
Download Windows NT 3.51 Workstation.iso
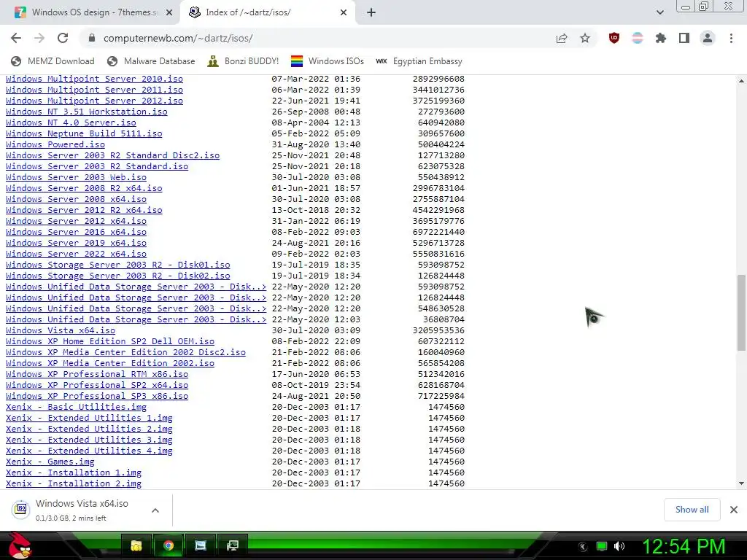coord(87,112)
